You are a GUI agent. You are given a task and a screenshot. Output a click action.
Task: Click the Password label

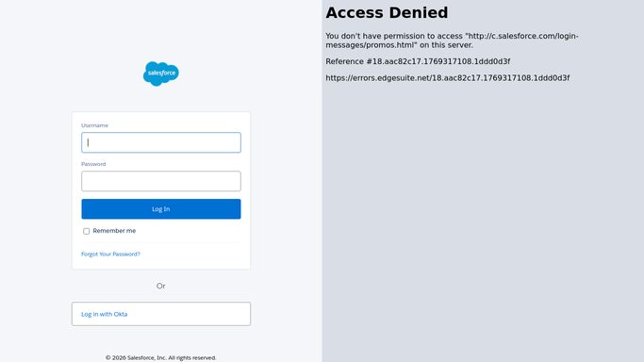coord(93,164)
